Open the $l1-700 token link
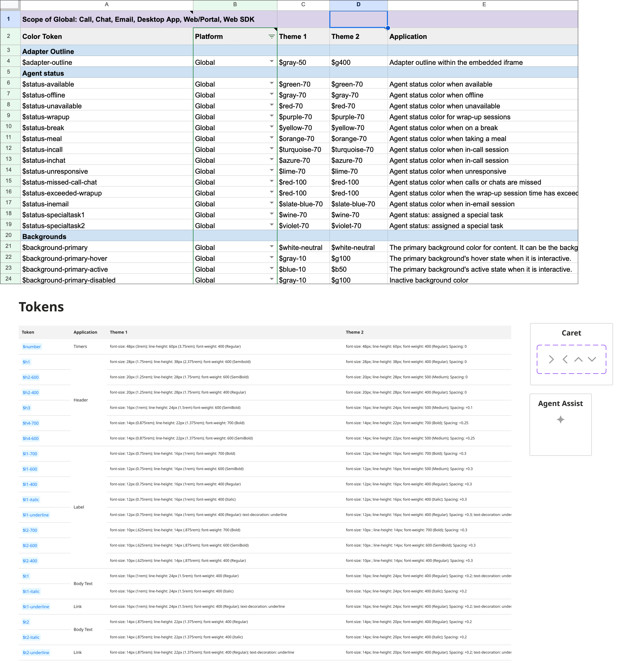The image size is (626, 672). point(30,454)
